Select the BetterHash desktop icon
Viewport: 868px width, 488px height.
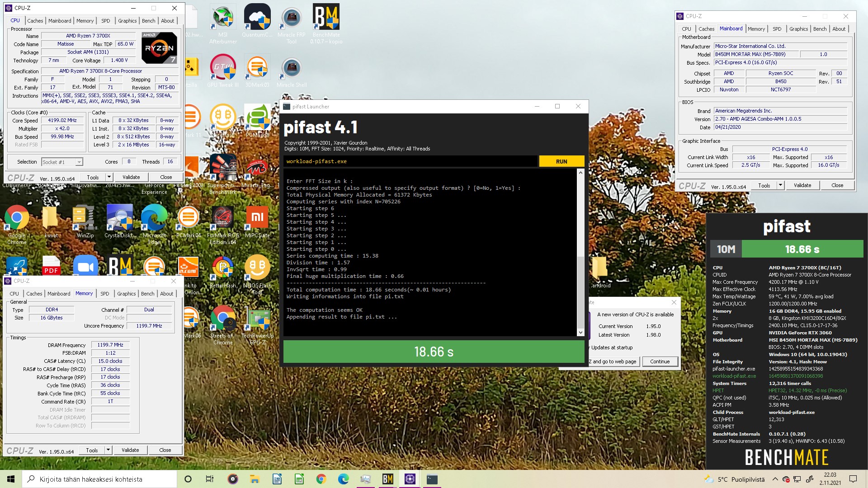223,272
